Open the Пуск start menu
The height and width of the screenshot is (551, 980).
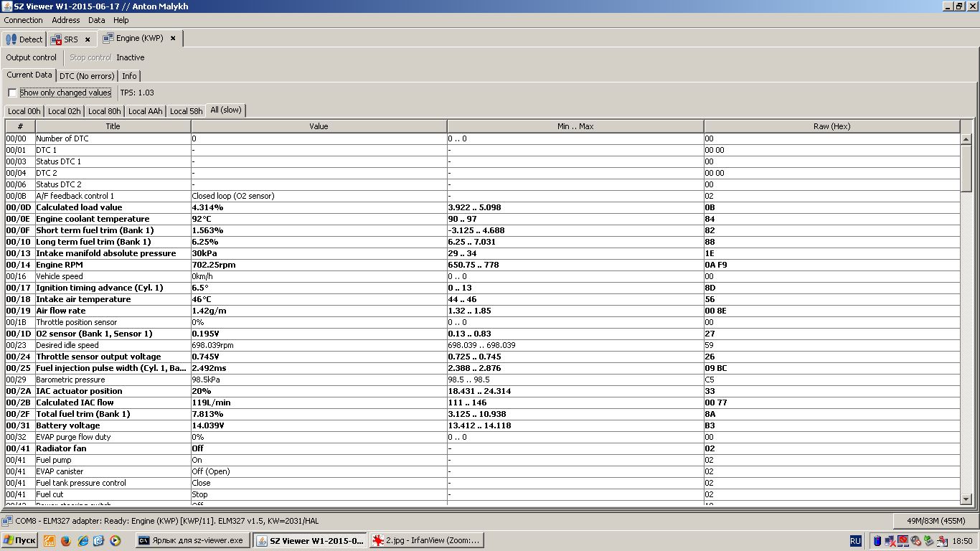pos(19,540)
